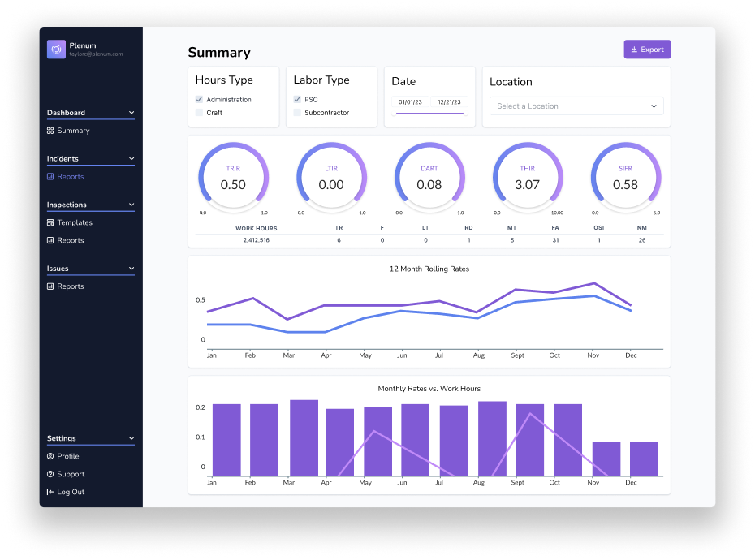Enable the Craft hours checkbox
Viewport: 755px width, 560px height.
(x=199, y=113)
